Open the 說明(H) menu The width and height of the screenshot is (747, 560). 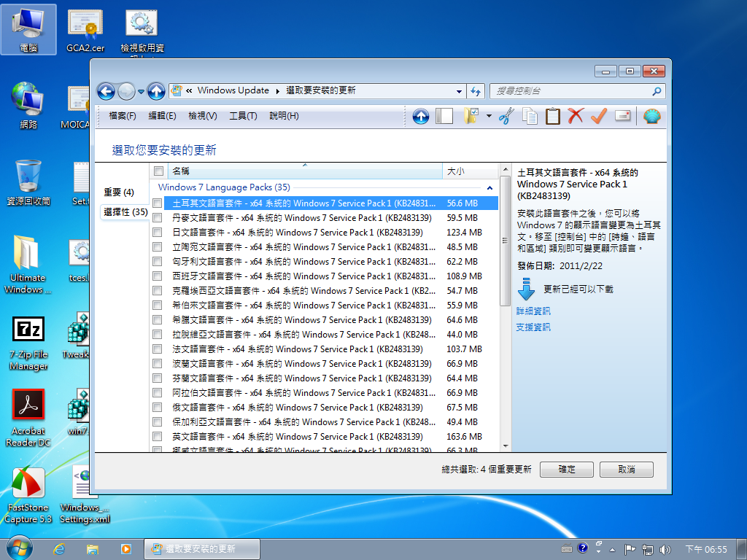(284, 116)
